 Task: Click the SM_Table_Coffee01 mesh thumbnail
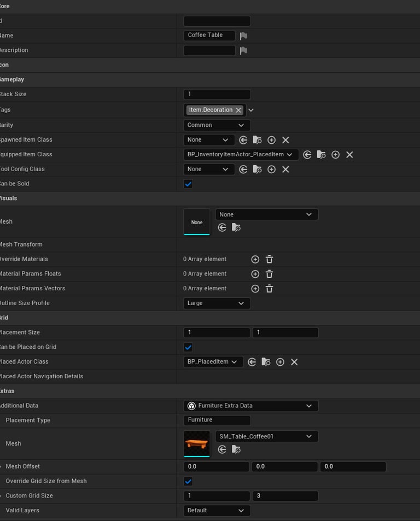pos(197,444)
